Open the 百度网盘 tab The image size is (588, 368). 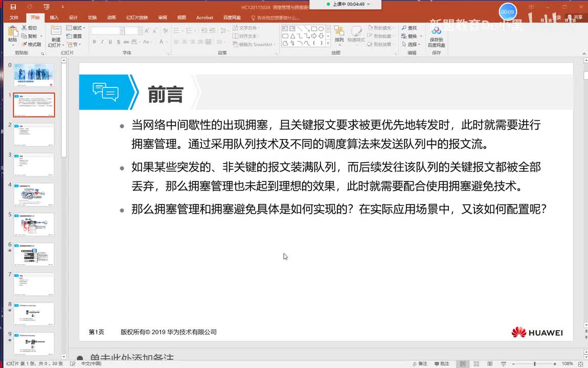pos(232,17)
